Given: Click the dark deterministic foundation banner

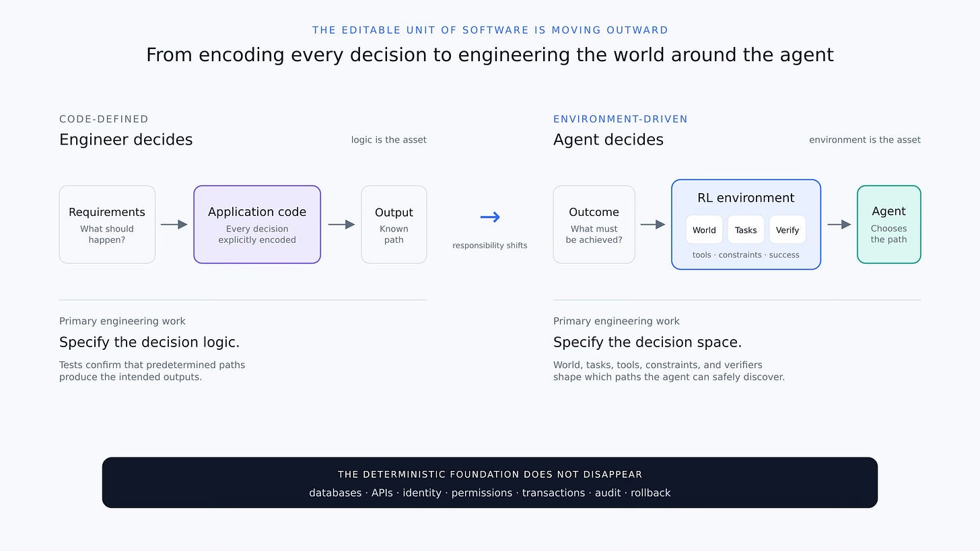Looking at the screenshot, I should 490,482.
